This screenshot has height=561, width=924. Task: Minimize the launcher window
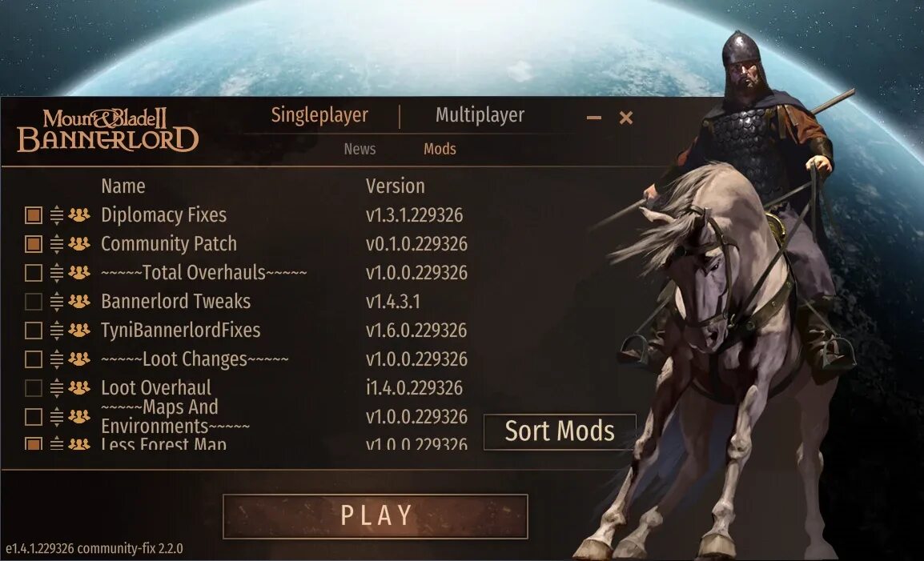coord(594,118)
